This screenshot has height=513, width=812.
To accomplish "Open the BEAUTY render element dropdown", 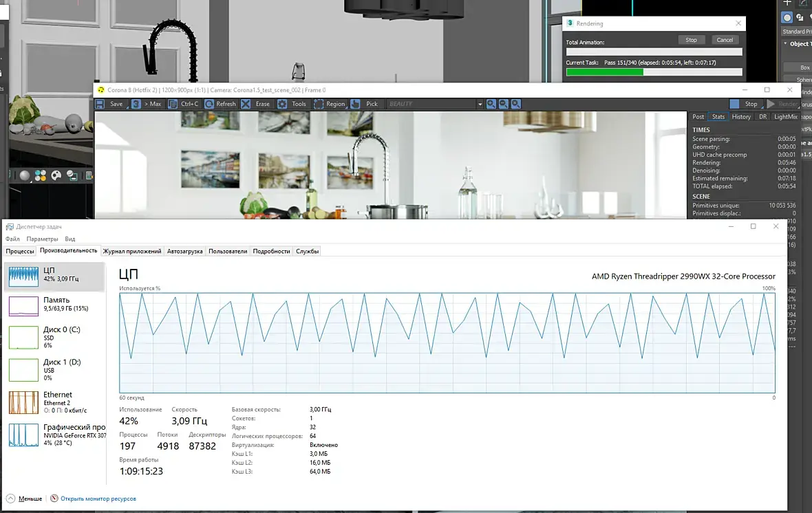I will click(x=435, y=104).
